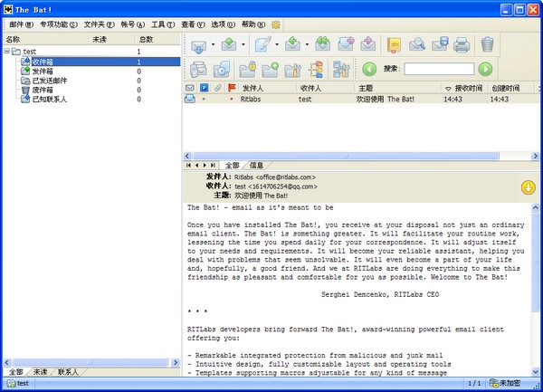Switch to the 联系人 bottom tab

click(68, 372)
